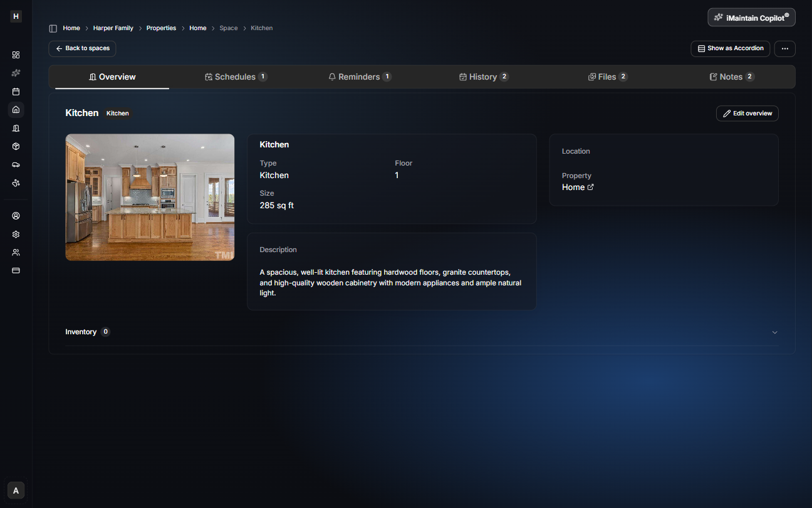This screenshot has width=812, height=508.
Task: Open the paw print Pets icon
Action: pos(16,183)
